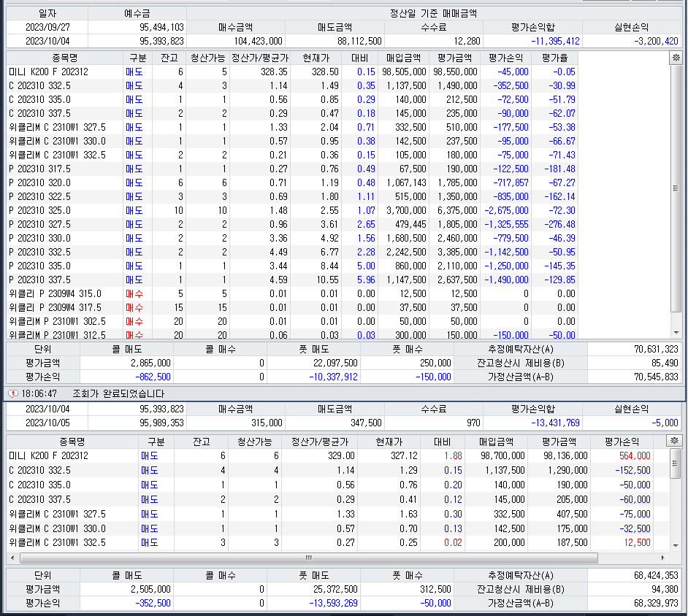The height and width of the screenshot is (616, 688).
Task: Click left arrow of the horizontal scrollbar
Action: click(x=12, y=558)
